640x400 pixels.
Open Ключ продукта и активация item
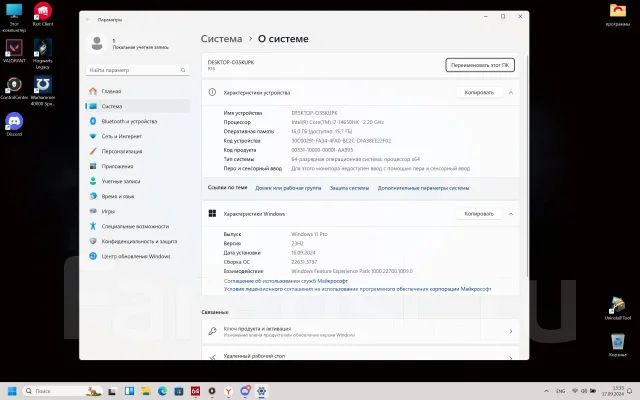pyautogui.click(x=360, y=331)
